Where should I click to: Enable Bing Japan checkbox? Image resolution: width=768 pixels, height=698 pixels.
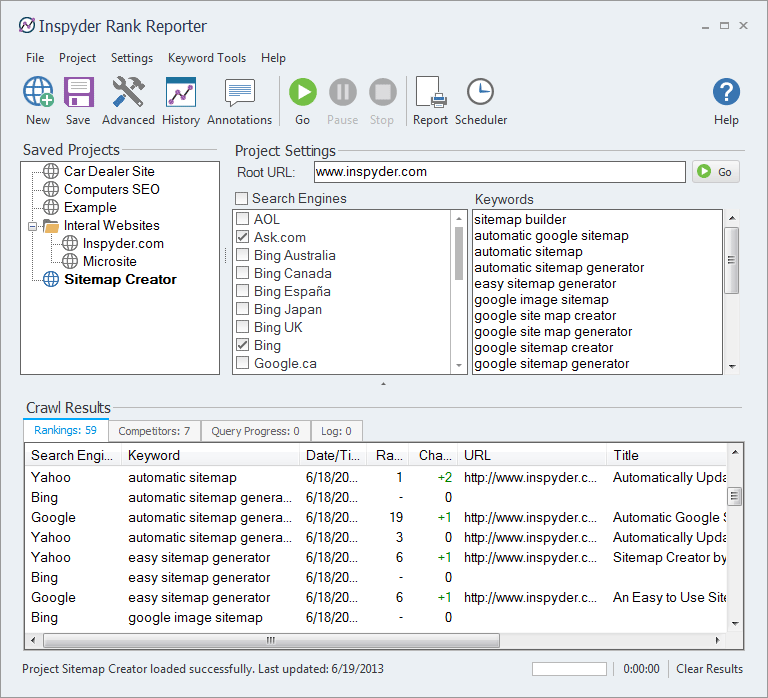(242, 310)
